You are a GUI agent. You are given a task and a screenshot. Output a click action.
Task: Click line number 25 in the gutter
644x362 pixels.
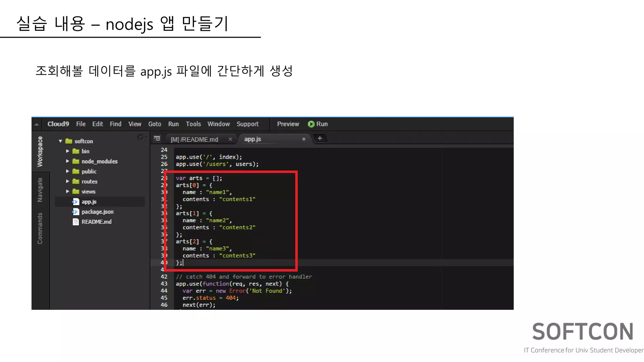[164, 157]
